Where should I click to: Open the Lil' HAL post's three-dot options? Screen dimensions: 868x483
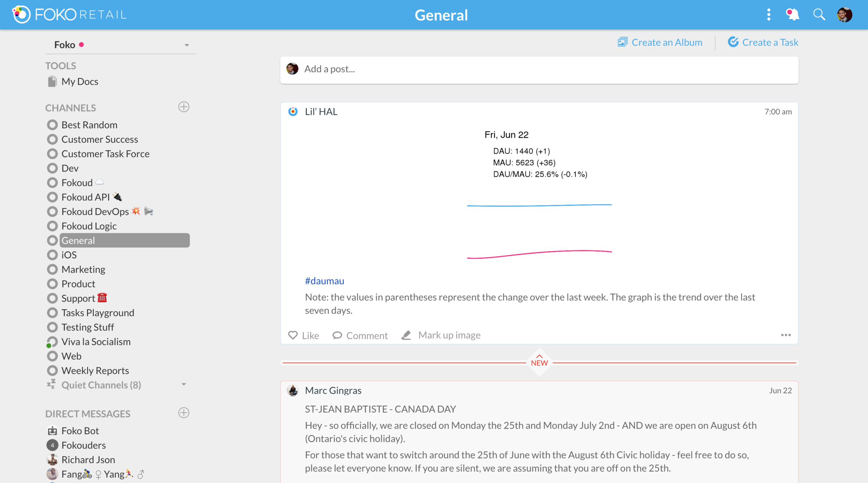(x=786, y=335)
